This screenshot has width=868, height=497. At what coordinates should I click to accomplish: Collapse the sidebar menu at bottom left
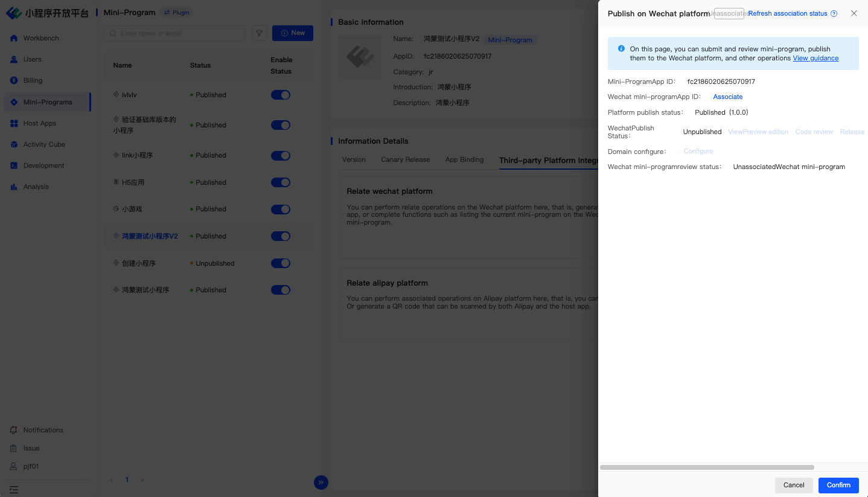14,489
